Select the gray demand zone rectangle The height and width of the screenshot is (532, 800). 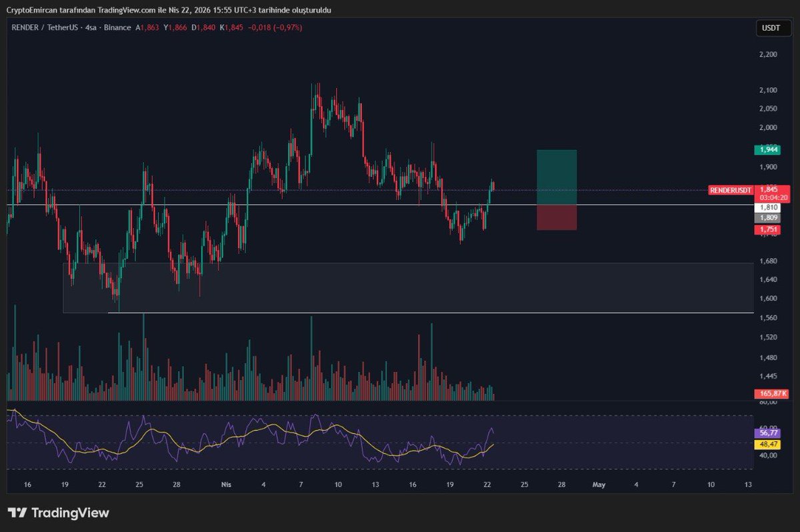tap(408, 287)
